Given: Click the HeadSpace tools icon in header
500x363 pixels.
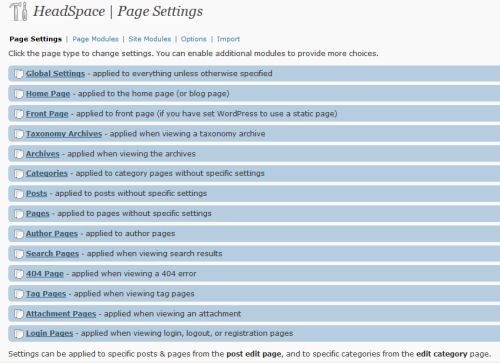Looking at the screenshot, I should pyautogui.click(x=18, y=11).
